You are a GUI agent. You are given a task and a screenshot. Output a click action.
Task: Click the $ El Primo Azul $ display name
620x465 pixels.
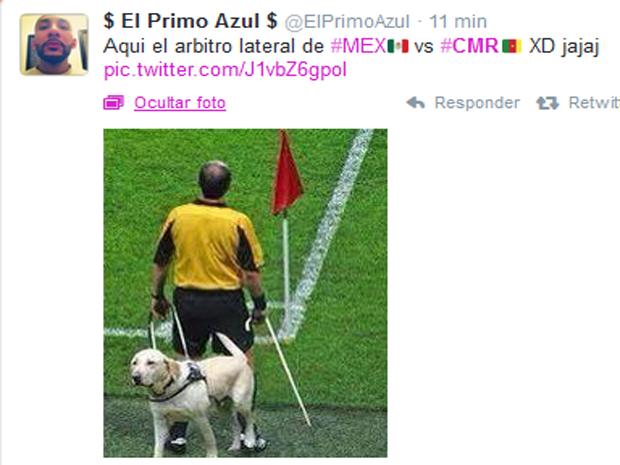190,21
